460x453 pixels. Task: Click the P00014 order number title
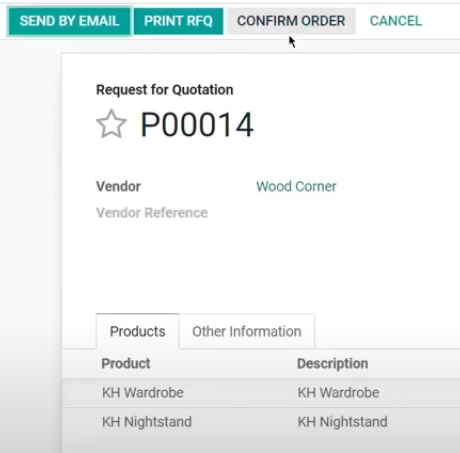[x=197, y=125]
